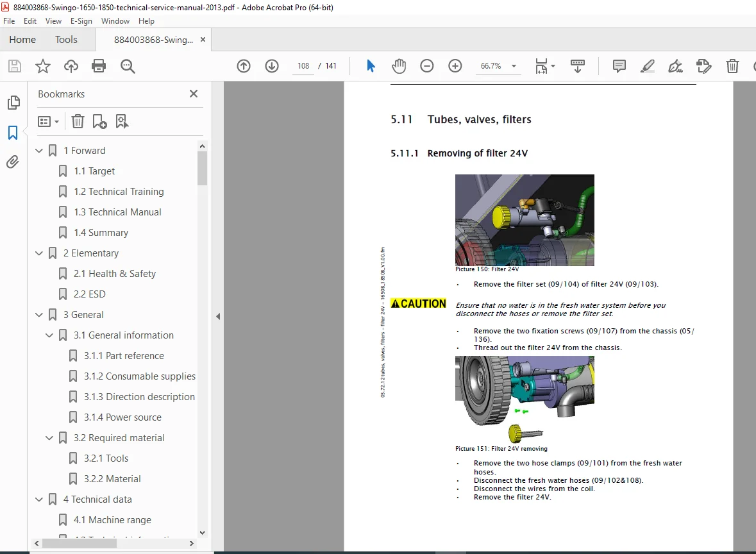
Task: Switch to the Tools tab
Action: click(66, 40)
